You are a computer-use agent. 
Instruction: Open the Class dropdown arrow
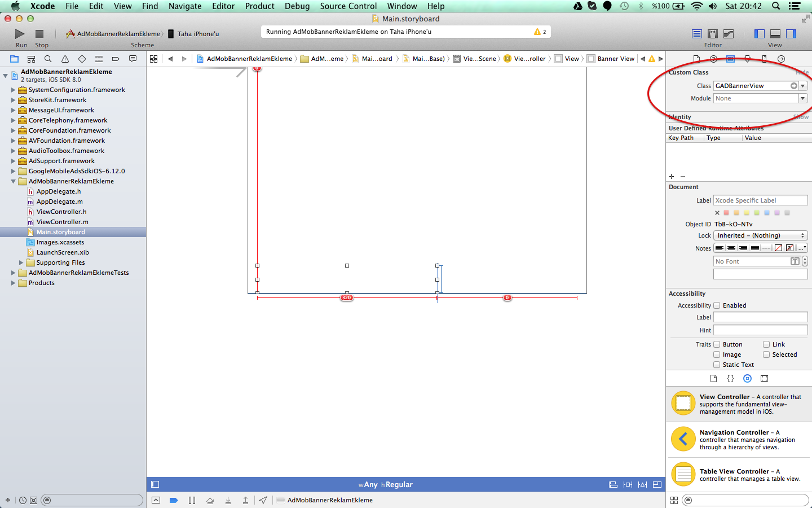click(x=803, y=86)
